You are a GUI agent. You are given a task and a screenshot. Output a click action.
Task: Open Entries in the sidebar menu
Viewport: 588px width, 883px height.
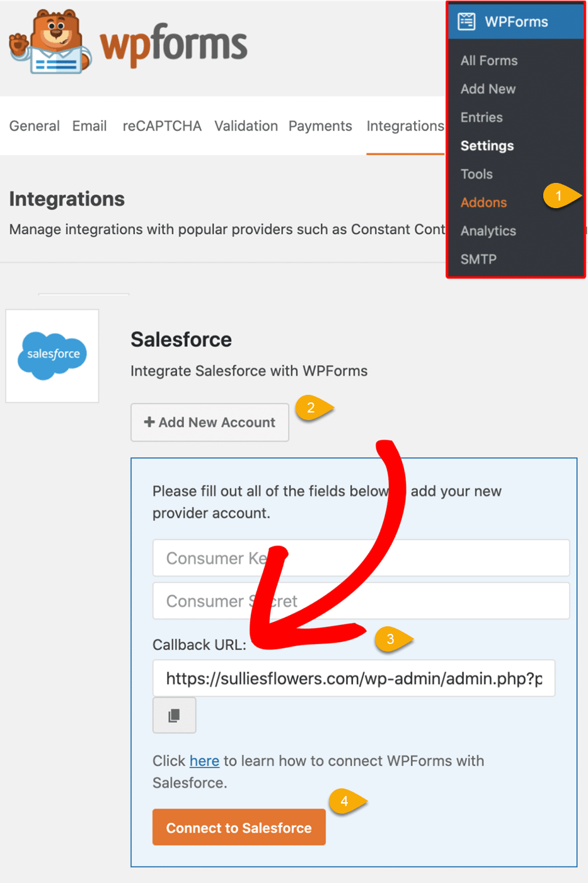pyautogui.click(x=481, y=117)
